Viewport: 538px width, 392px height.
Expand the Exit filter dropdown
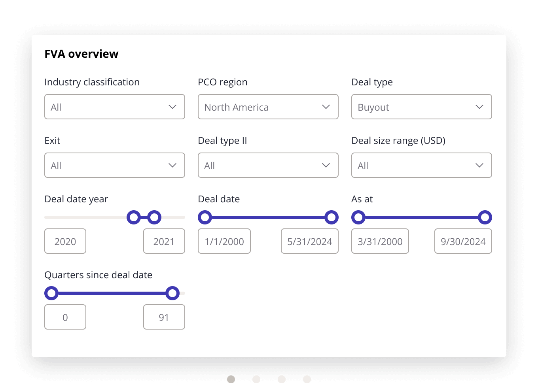point(114,165)
